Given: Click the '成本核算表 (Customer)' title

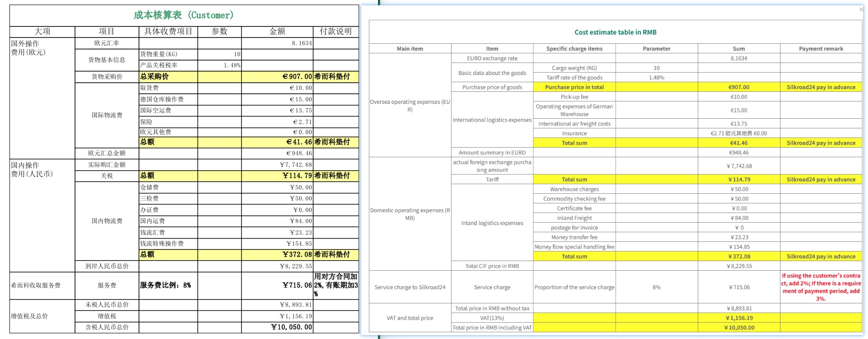Looking at the screenshot, I should click(184, 15).
